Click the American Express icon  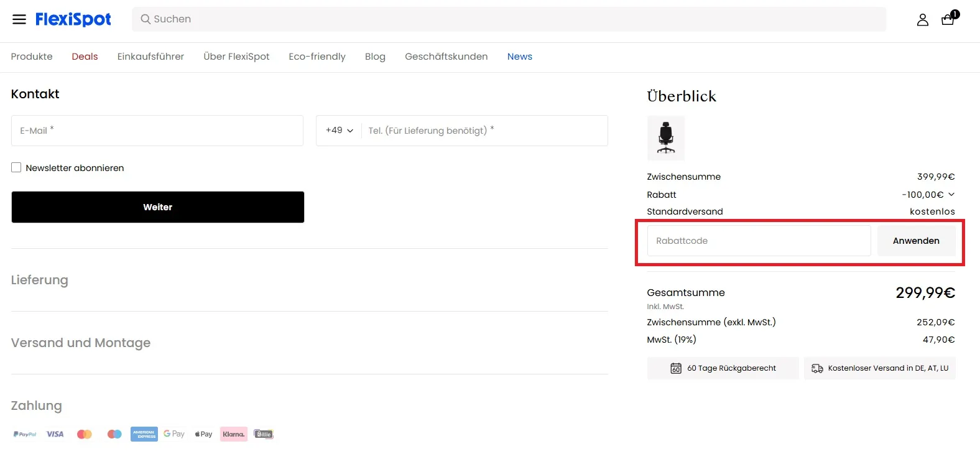[x=144, y=434]
